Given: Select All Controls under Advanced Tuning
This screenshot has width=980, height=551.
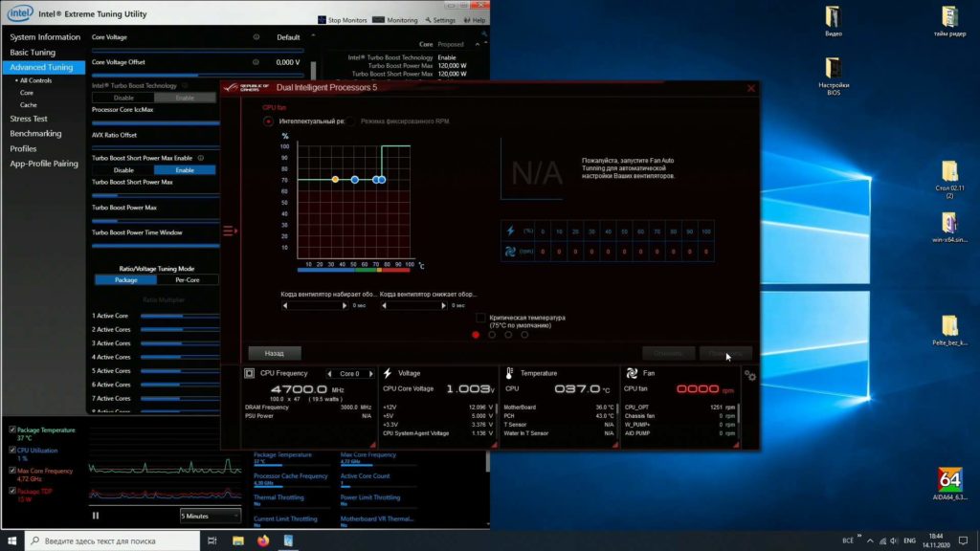Looking at the screenshot, I should pyautogui.click(x=35, y=80).
